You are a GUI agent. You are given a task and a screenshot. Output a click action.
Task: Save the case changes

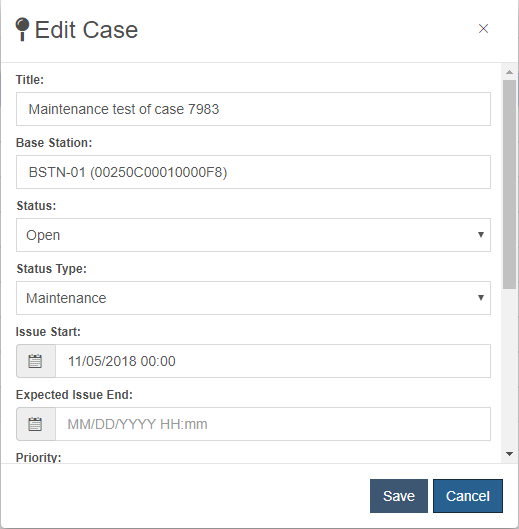pos(399,496)
